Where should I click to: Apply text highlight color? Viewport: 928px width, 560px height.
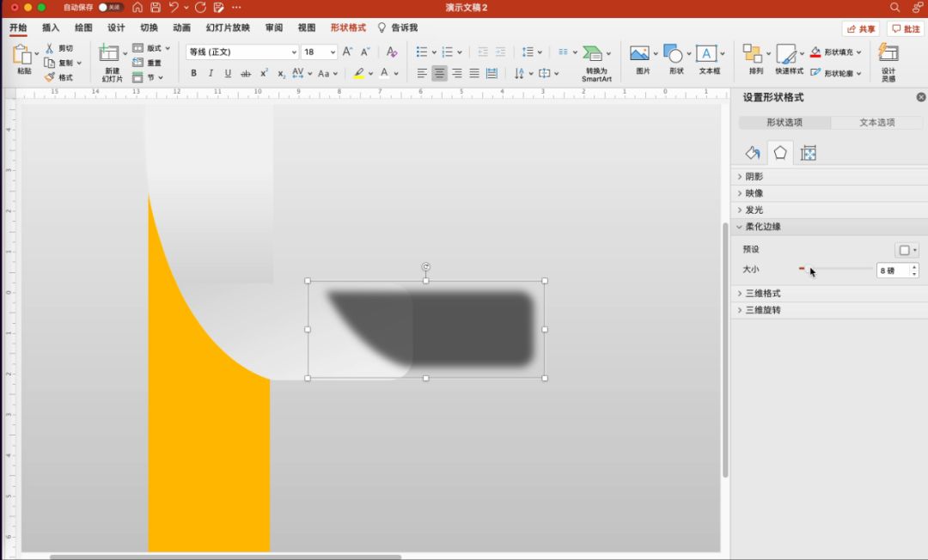coord(358,73)
